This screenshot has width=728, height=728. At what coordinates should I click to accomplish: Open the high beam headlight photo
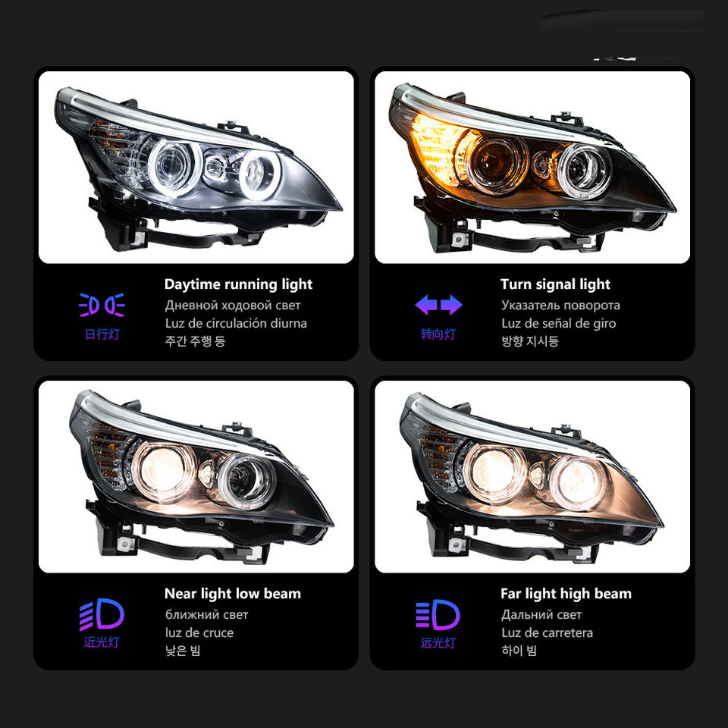tap(532, 476)
